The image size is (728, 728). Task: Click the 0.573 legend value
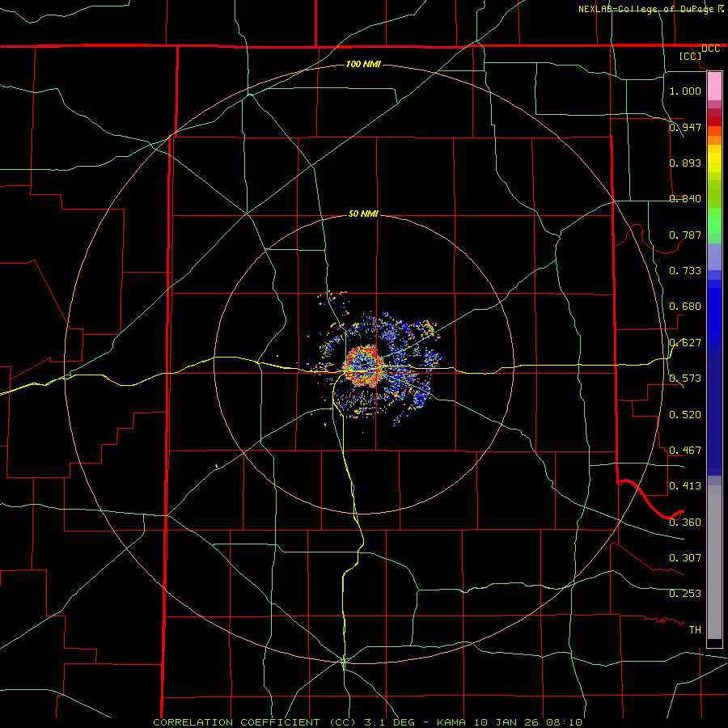pyautogui.click(x=685, y=379)
